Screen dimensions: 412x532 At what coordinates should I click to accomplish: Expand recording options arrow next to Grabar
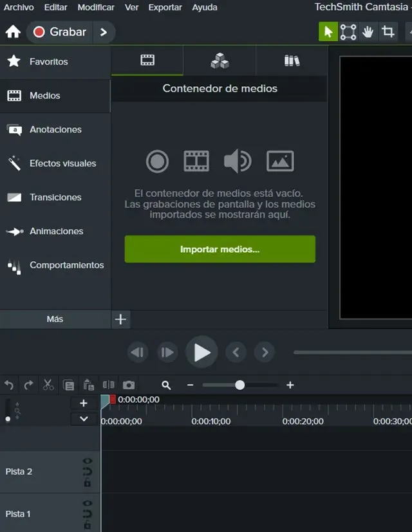[x=104, y=32]
